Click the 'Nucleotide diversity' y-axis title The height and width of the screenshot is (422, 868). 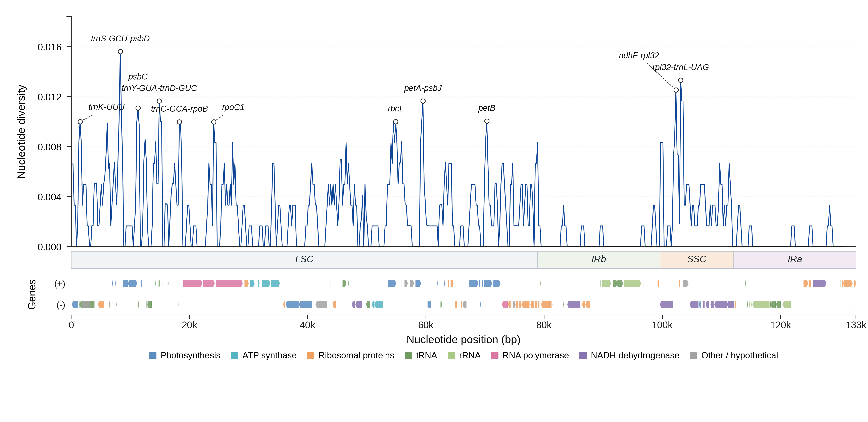point(21,132)
